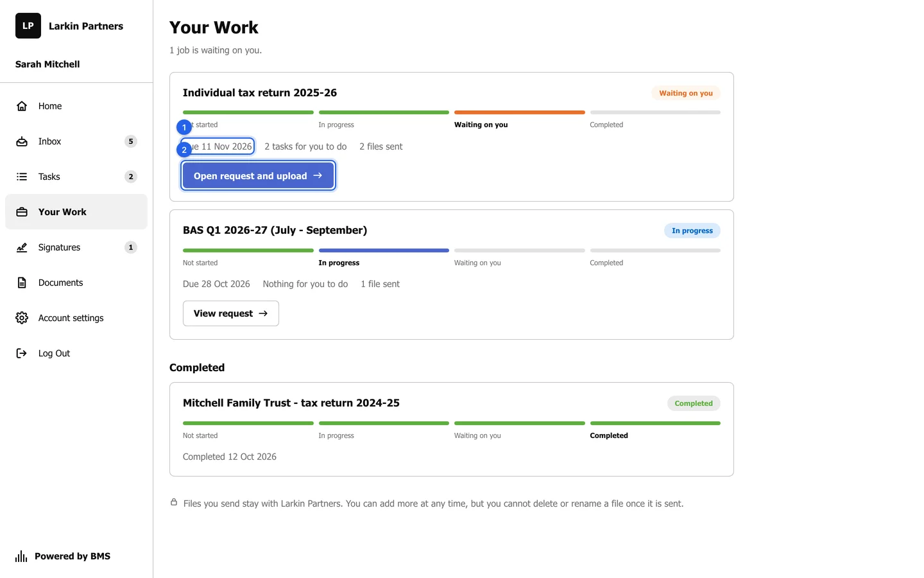The height and width of the screenshot is (578, 924).
Task: Open Tasks page from sidebar
Action: point(76,177)
